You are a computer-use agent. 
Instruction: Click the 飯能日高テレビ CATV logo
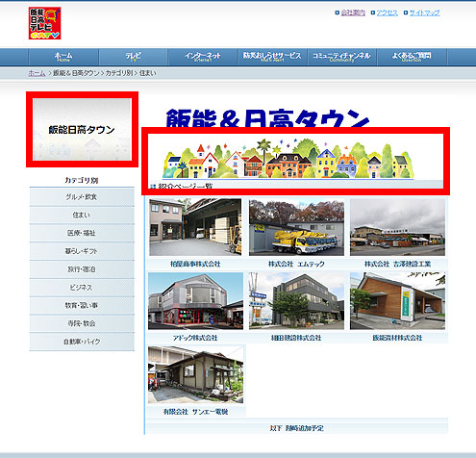(x=44, y=23)
